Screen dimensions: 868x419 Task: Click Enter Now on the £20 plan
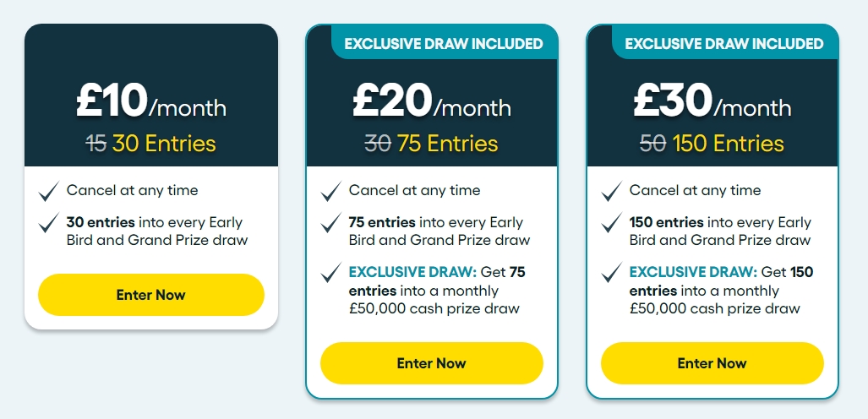click(x=432, y=363)
